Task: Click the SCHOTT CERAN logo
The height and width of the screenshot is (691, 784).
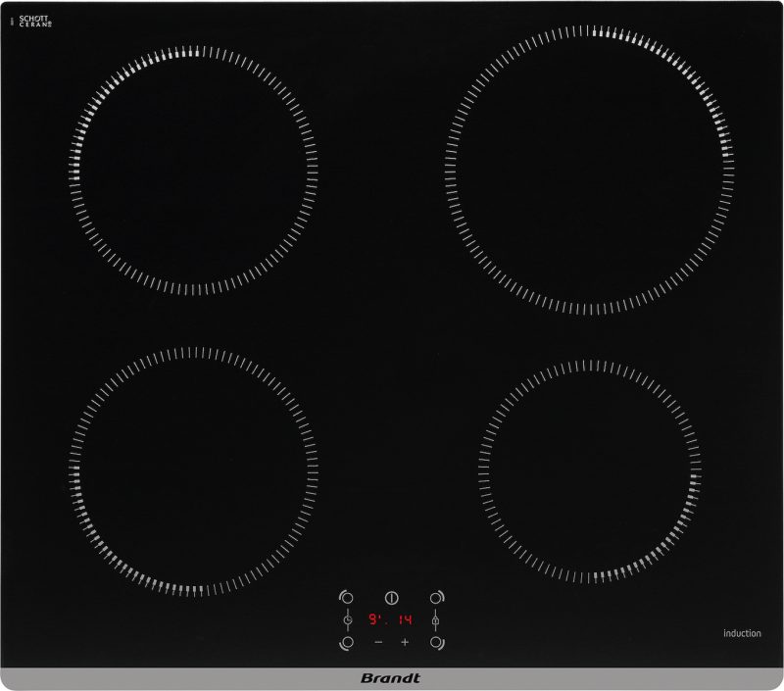Action: [x=34, y=21]
